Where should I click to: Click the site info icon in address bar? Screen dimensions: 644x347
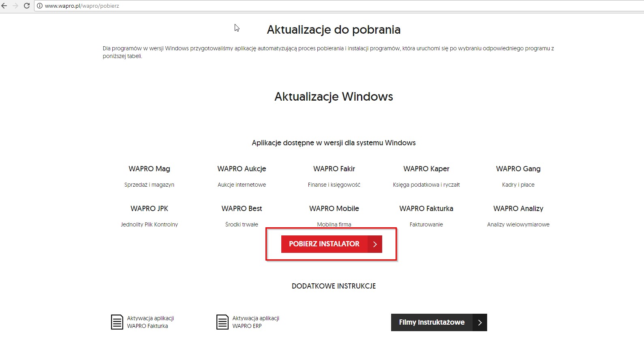pos(40,6)
